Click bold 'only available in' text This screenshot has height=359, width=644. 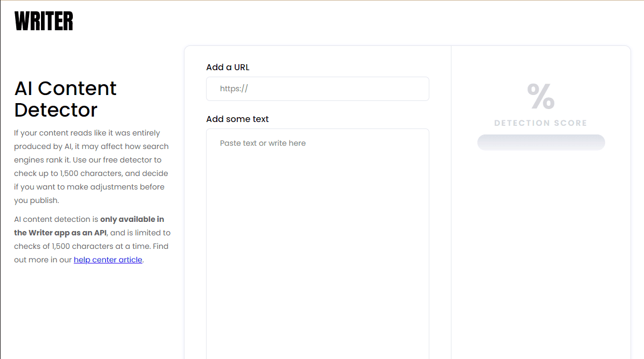point(132,219)
